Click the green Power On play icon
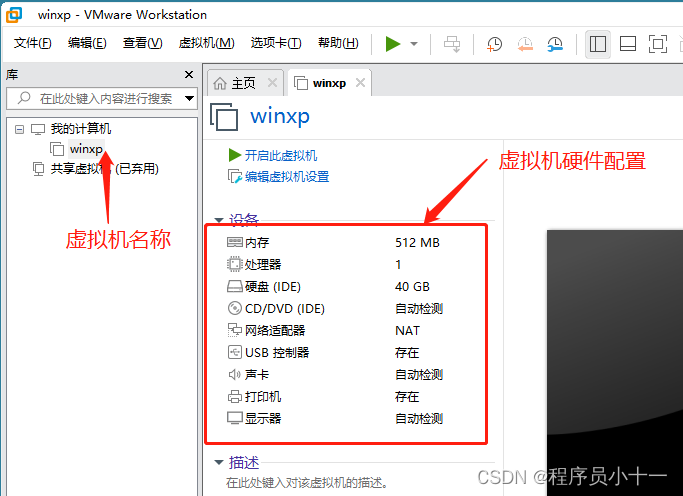The width and height of the screenshot is (683, 496). tap(392, 44)
